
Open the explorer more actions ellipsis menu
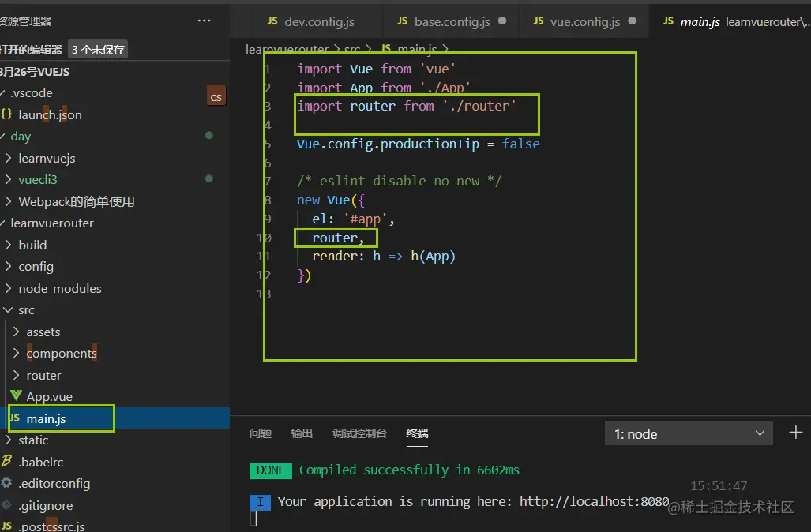pyautogui.click(x=204, y=21)
